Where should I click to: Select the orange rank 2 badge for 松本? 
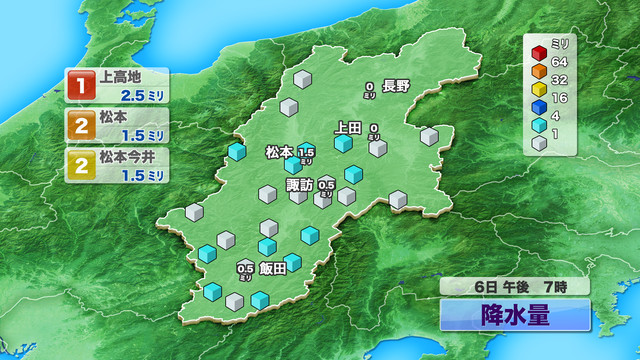coord(82,125)
